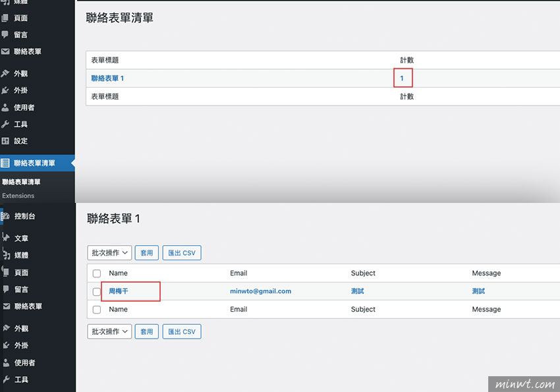Open 外掛 plug icon in upper sidebar
Viewport: 560px width, 392px height.
click(x=5, y=90)
